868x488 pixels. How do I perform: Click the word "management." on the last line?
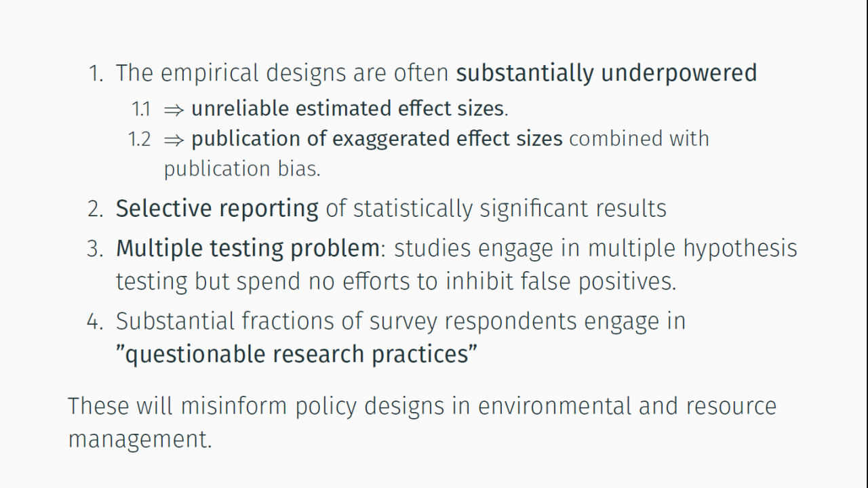pos(140,439)
